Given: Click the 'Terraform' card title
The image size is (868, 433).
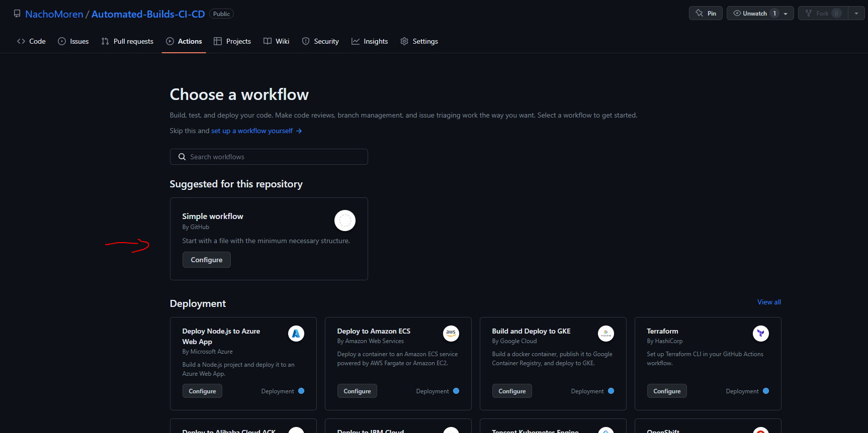Looking at the screenshot, I should coord(662,331).
